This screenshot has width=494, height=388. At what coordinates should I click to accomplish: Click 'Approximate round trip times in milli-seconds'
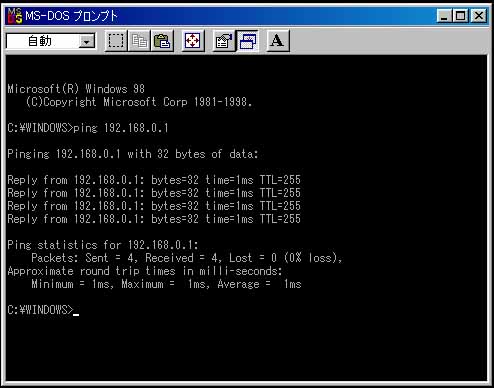tap(145, 271)
